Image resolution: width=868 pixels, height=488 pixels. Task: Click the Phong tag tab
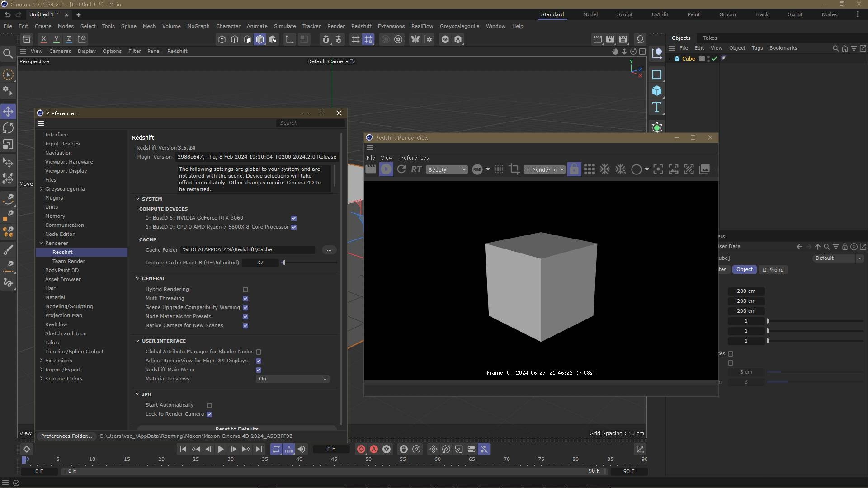click(x=773, y=270)
